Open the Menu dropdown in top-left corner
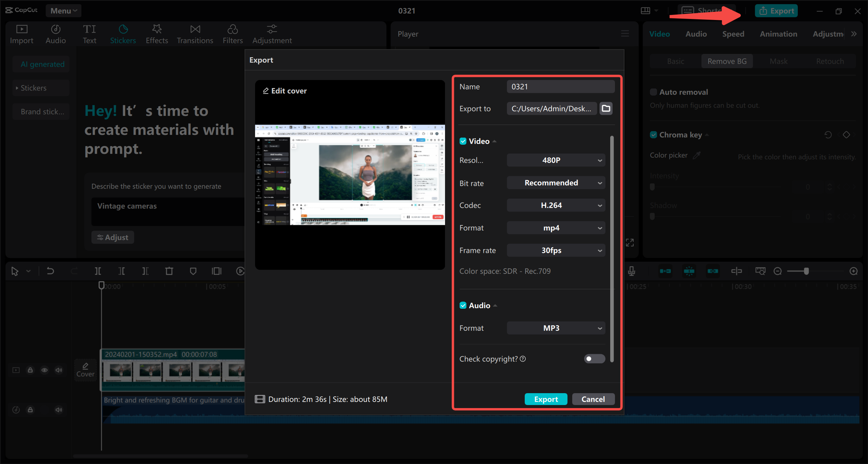The height and width of the screenshot is (464, 868). (x=63, y=11)
